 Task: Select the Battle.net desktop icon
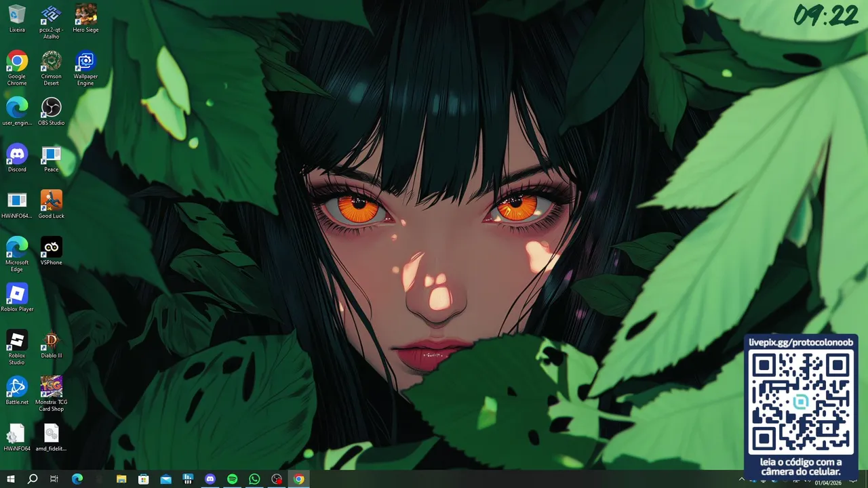(17, 391)
